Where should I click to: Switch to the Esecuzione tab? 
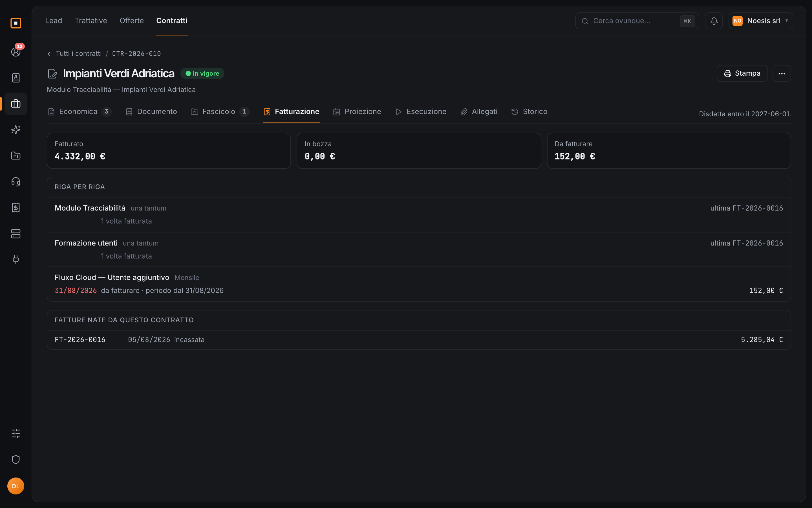click(421, 111)
